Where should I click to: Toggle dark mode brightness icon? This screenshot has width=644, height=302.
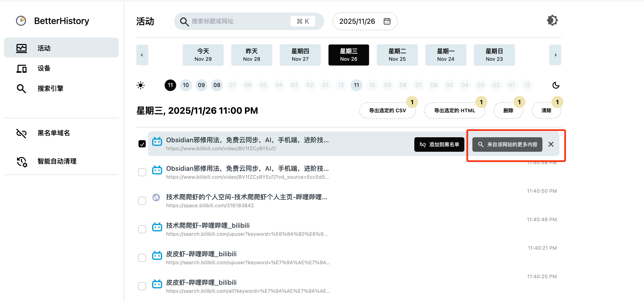pos(552,20)
